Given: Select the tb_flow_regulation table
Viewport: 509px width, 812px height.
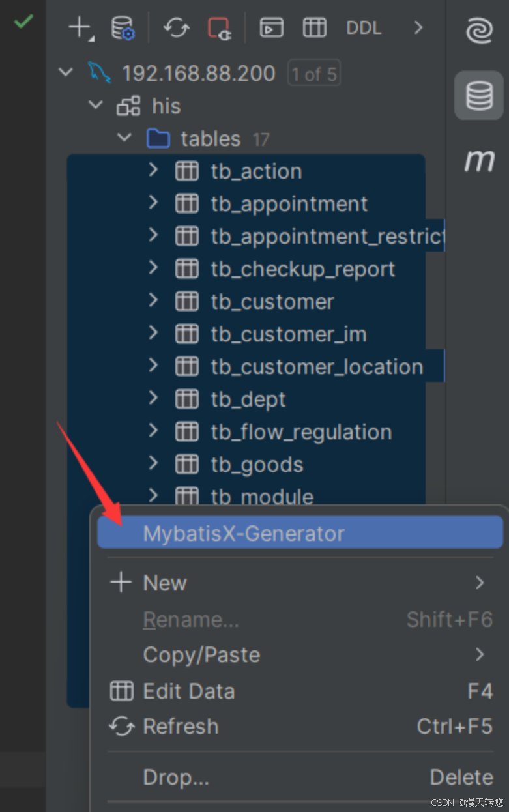Looking at the screenshot, I should [301, 432].
